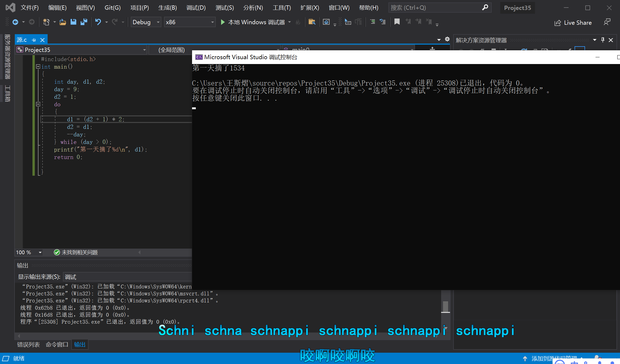Image resolution: width=620 pixels, height=364 pixels.
Task: Click the Find in Files icon
Action: point(312,22)
